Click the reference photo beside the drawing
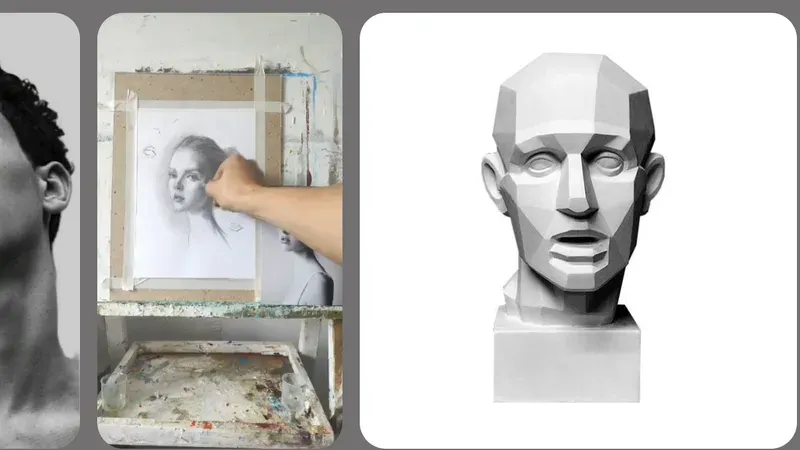 [303, 265]
